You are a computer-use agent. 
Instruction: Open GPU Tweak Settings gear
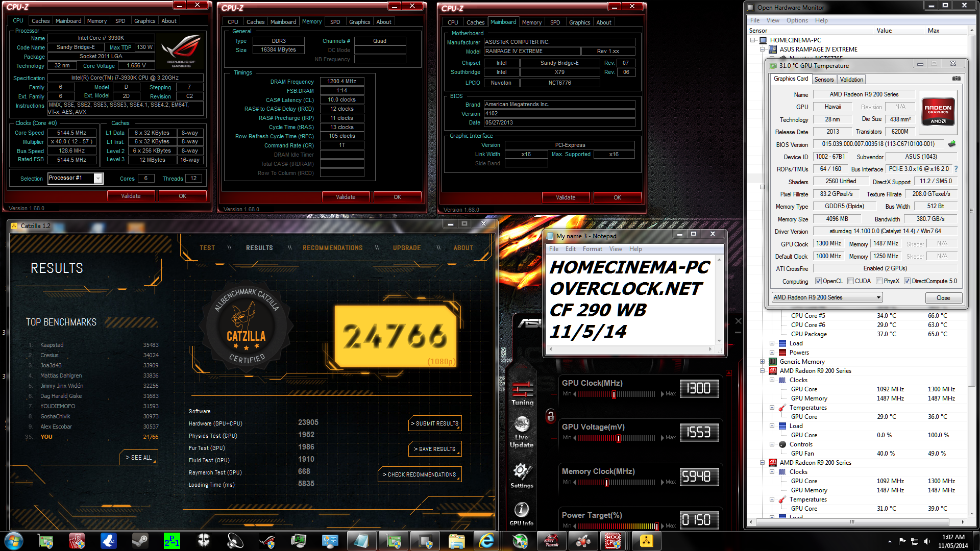tap(522, 475)
